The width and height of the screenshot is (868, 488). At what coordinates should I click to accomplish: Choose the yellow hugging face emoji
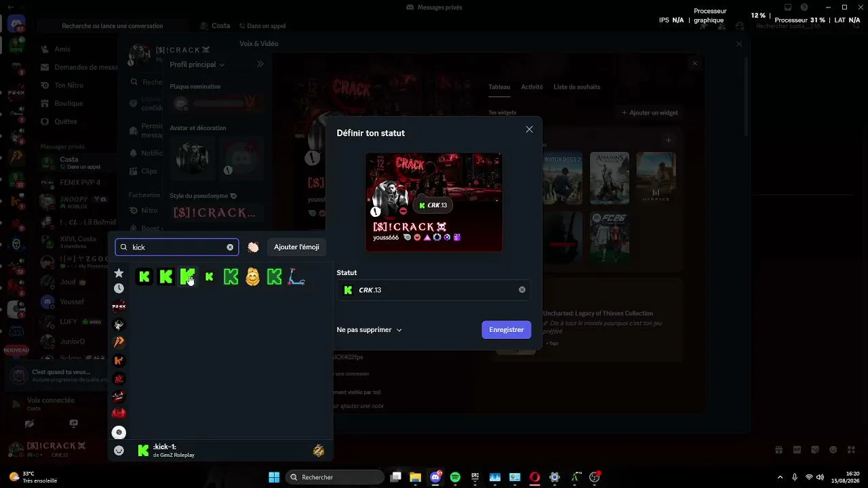[x=252, y=277]
